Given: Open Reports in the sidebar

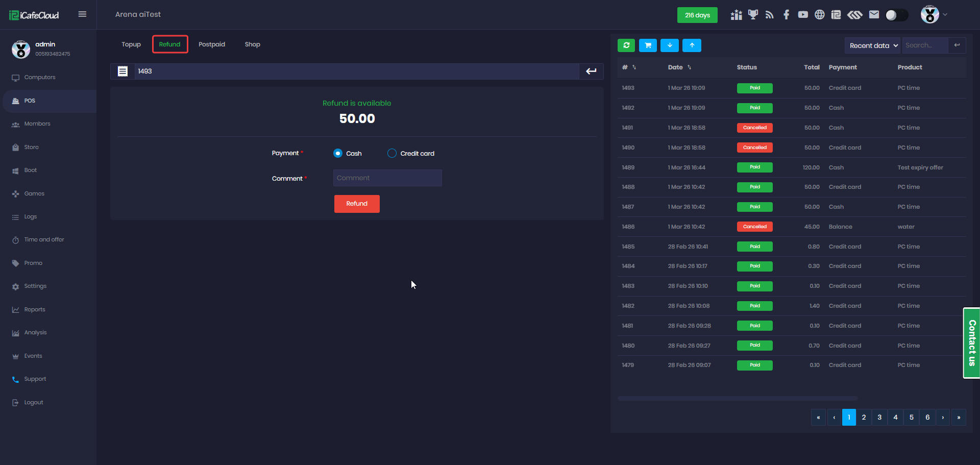Looking at the screenshot, I should pyautogui.click(x=35, y=310).
